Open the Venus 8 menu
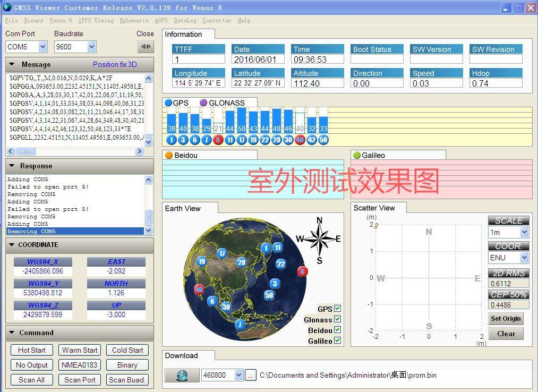The height and width of the screenshot is (392, 538). (x=61, y=21)
